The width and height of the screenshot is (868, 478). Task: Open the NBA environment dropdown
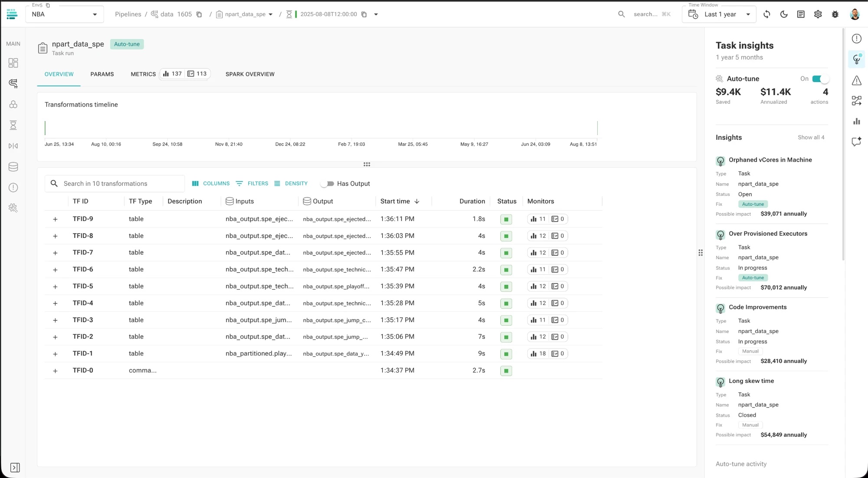click(65, 14)
